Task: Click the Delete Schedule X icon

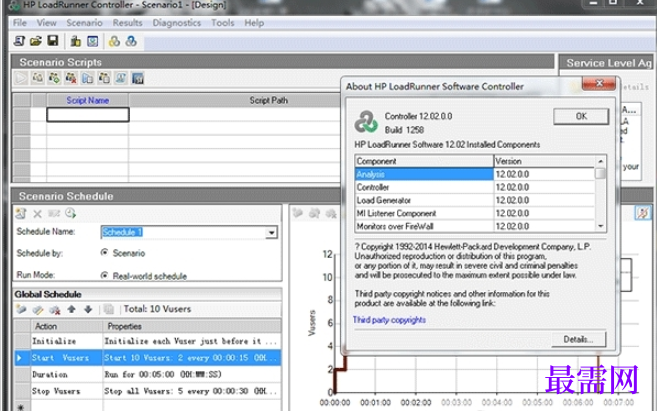Action: point(37,214)
